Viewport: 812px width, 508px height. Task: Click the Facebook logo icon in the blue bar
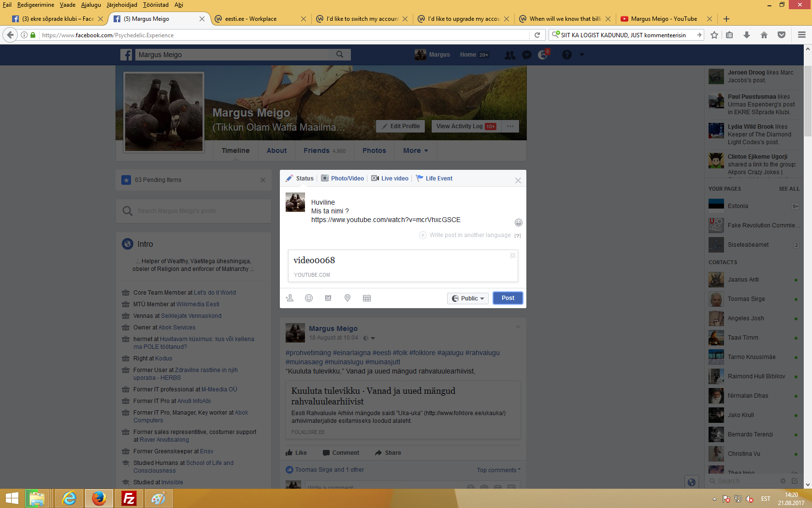126,55
